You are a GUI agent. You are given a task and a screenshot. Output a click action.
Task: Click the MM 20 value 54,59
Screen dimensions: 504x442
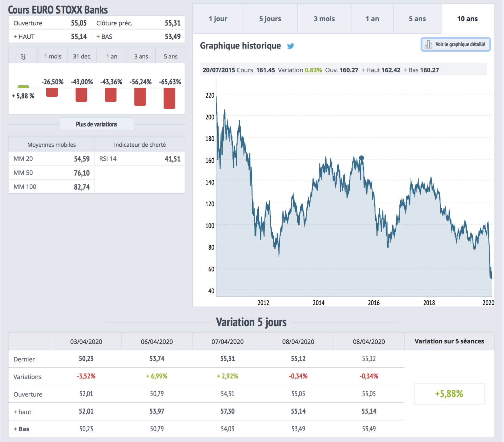coord(82,159)
